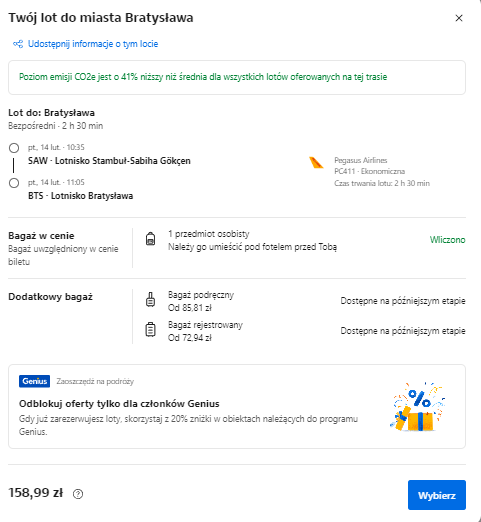Click the Bagaż podręczny carry-on icon
The height and width of the screenshot is (522, 481).
(151, 299)
